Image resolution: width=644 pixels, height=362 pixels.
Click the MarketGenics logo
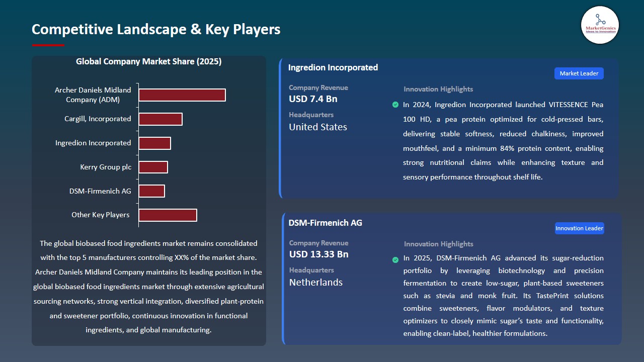[600, 25]
